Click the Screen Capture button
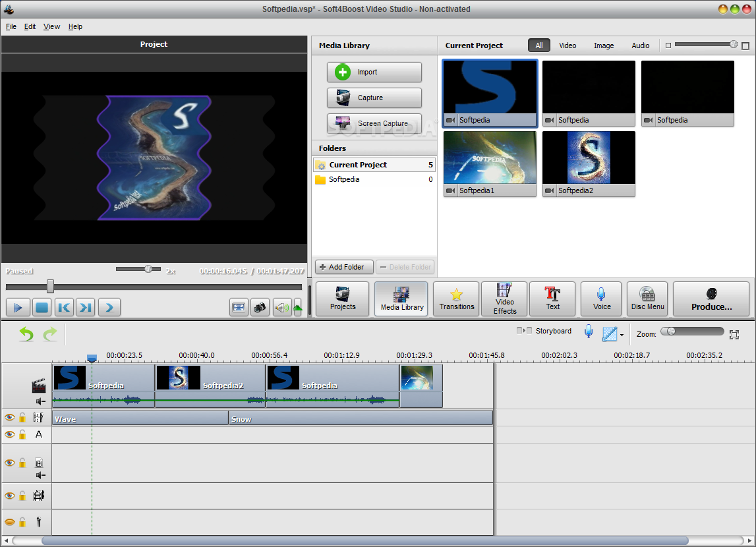 click(x=374, y=123)
